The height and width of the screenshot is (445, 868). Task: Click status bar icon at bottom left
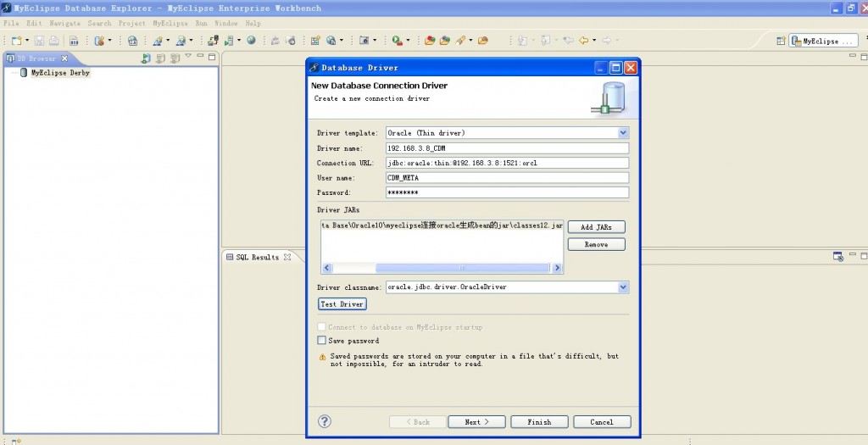point(15,441)
